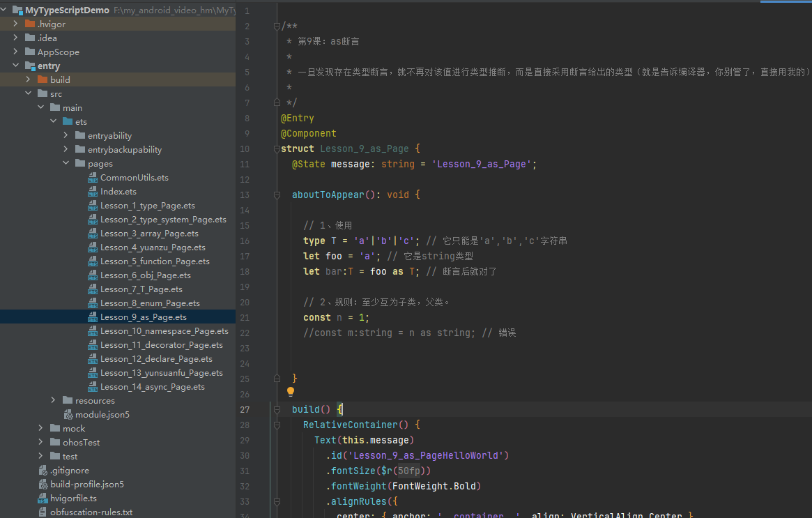Viewport: 812px width, 518px height.
Task: Click the build-profile.json5 file icon
Action: pyautogui.click(x=43, y=485)
